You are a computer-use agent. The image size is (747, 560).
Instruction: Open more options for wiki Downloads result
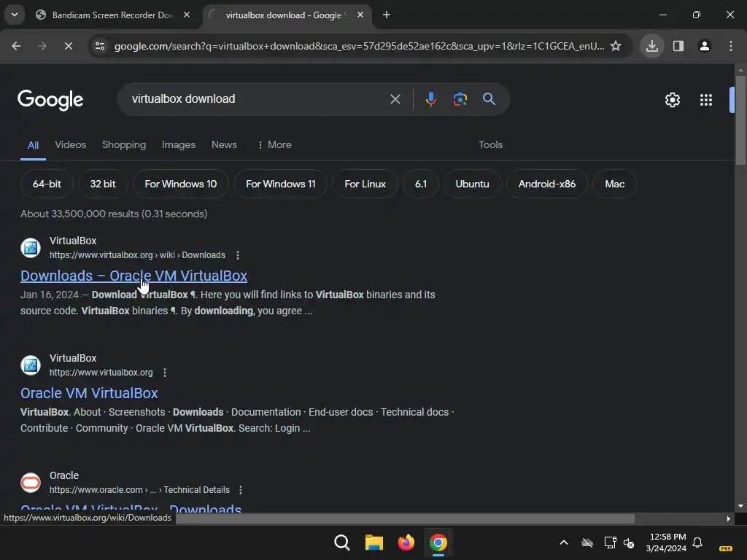pyautogui.click(x=238, y=255)
